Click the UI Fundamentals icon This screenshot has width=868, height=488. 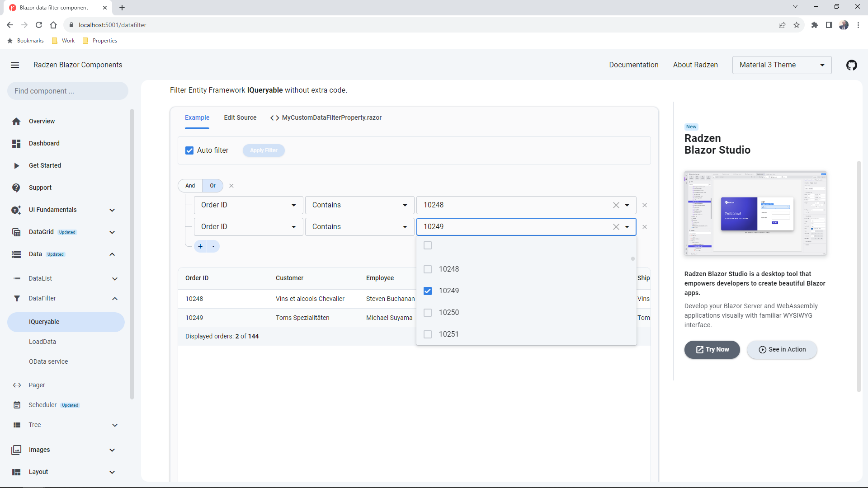[16, 210]
